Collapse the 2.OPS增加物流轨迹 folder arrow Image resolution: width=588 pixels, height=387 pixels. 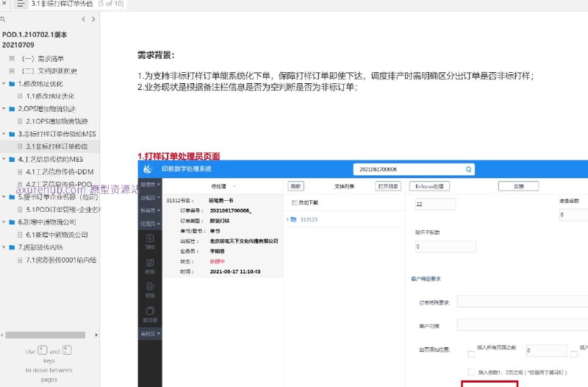pos(4,109)
